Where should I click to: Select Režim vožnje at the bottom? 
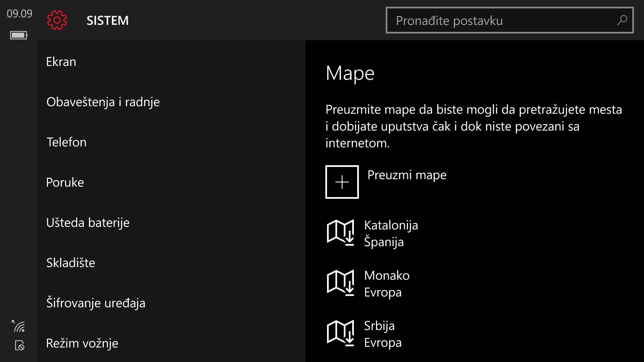(x=82, y=343)
